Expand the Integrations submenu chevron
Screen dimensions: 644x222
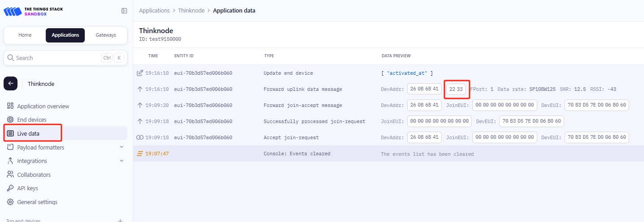[122, 161]
